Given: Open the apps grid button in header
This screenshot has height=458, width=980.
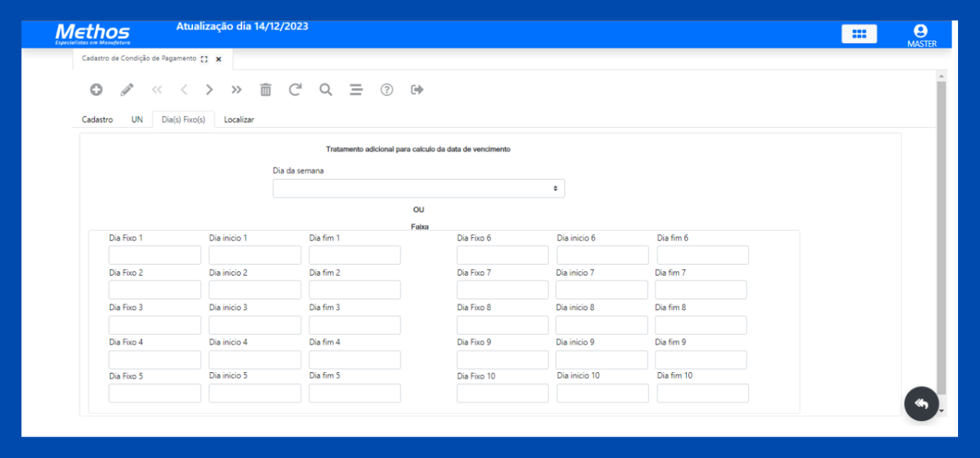Looking at the screenshot, I should (859, 34).
